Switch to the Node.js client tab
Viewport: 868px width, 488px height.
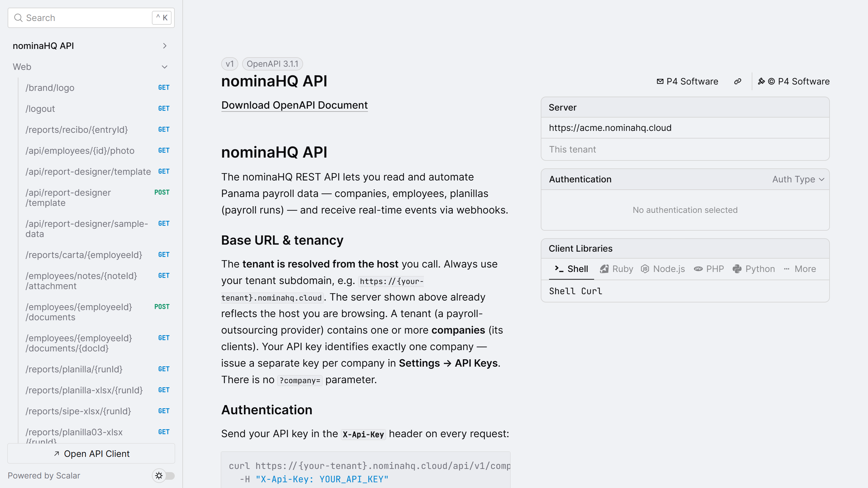pyautogui.click(x=663, y=268)
